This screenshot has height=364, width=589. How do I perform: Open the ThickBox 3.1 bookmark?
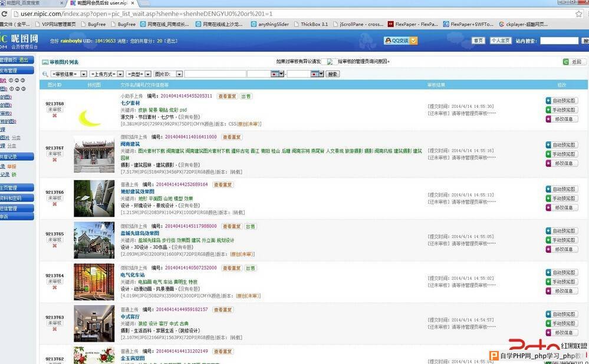(x=311, y=24)
